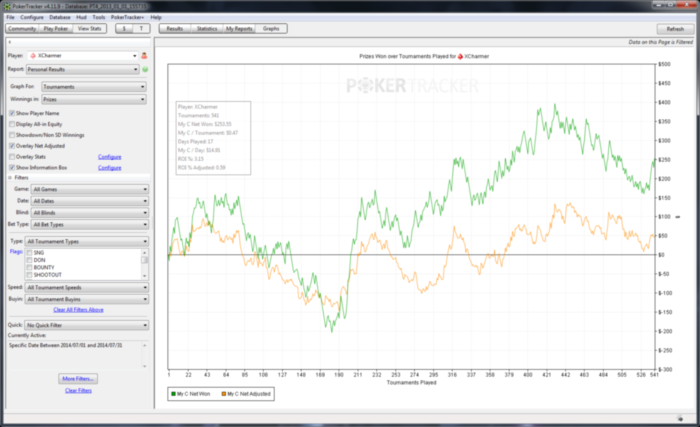Open the Hud menu
Screen dimensions: 700x427
pos(81,17)
